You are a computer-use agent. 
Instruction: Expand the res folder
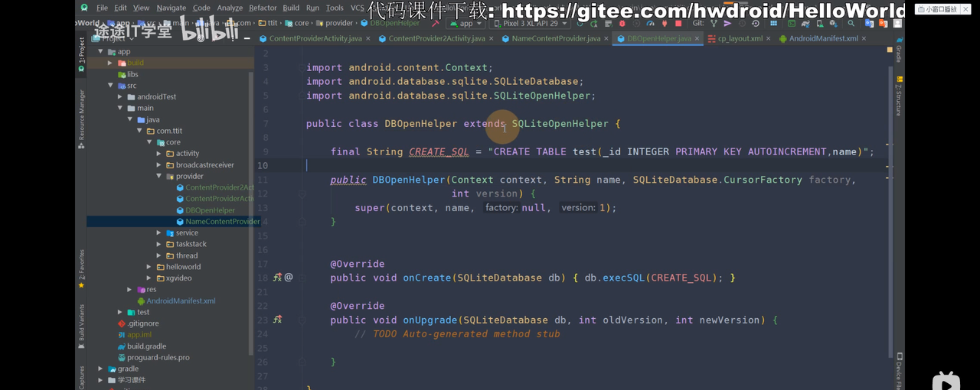[x=129, y=290]
